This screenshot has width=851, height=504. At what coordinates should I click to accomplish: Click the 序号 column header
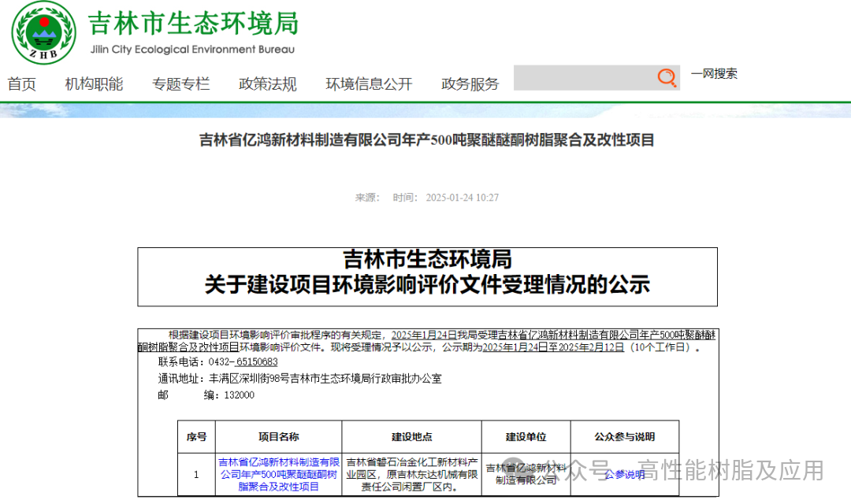(x=196, y=437)
